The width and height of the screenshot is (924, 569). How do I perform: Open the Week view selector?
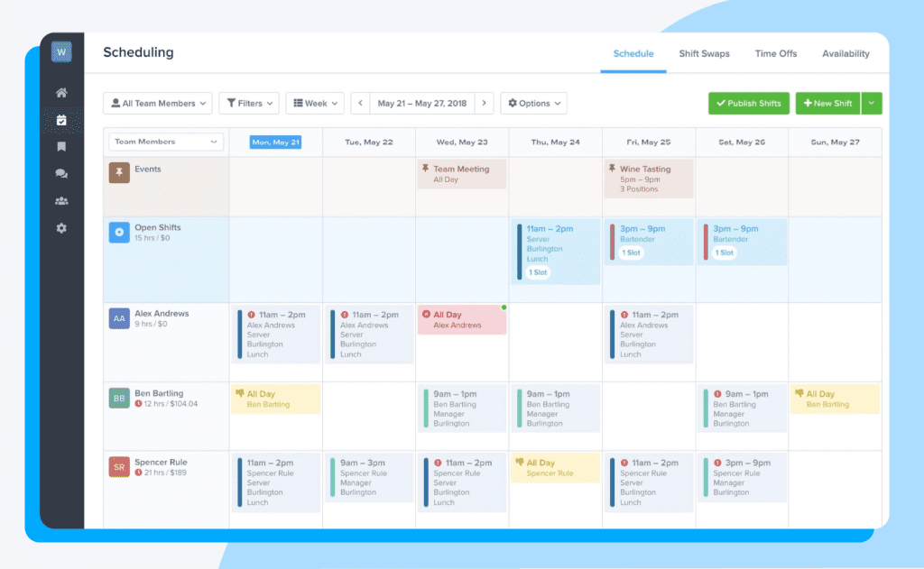click(x=314, y=103)
